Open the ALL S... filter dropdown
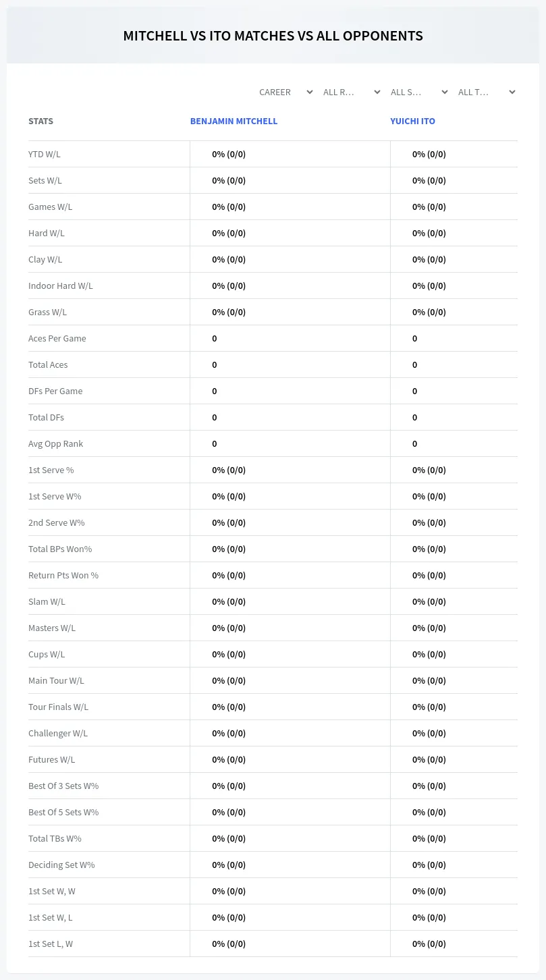Image resolution: width=546 pixels, height=980 pixels. pos(418,92)
